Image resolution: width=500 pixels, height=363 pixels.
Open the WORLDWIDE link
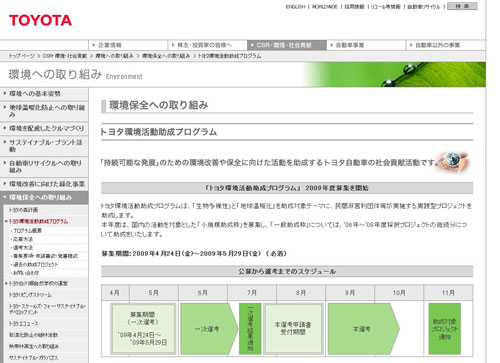tap(325, 7)
